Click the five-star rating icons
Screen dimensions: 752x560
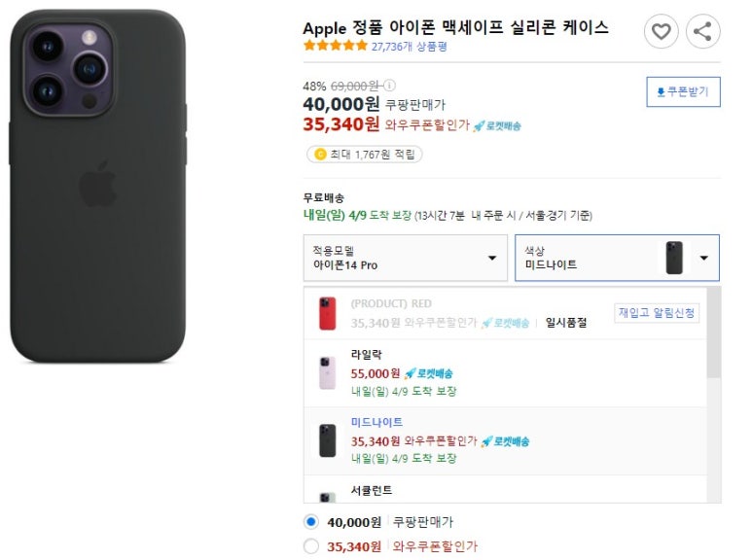click(336, 46)
